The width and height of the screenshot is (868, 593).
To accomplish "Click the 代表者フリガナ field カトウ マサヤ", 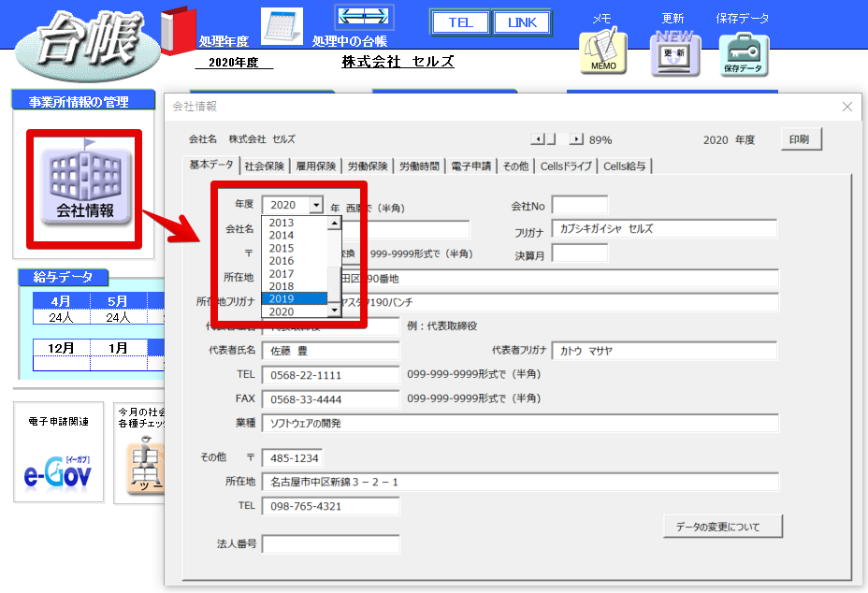I will [x=664, y=351].
